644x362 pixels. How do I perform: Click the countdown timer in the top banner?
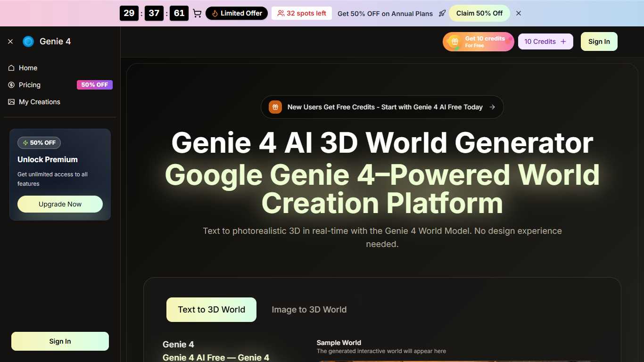154,13
